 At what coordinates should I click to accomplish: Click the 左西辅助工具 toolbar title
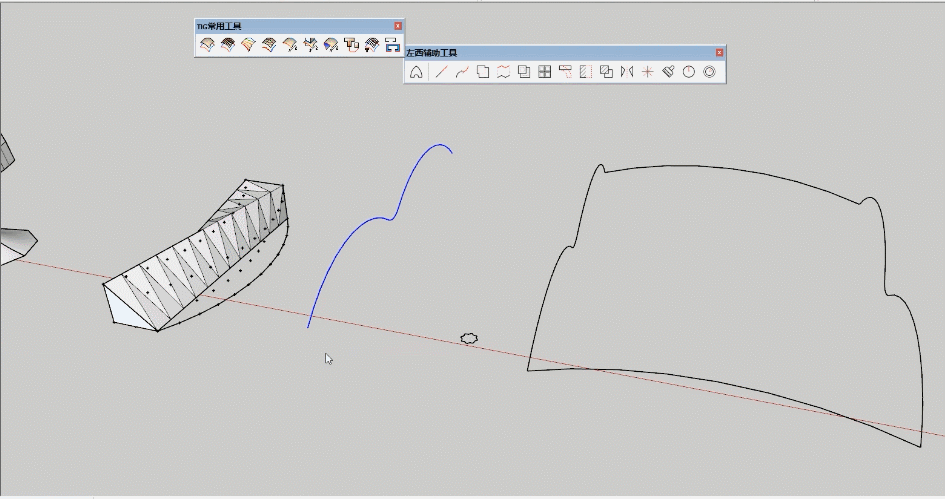(x=432, y=53)
